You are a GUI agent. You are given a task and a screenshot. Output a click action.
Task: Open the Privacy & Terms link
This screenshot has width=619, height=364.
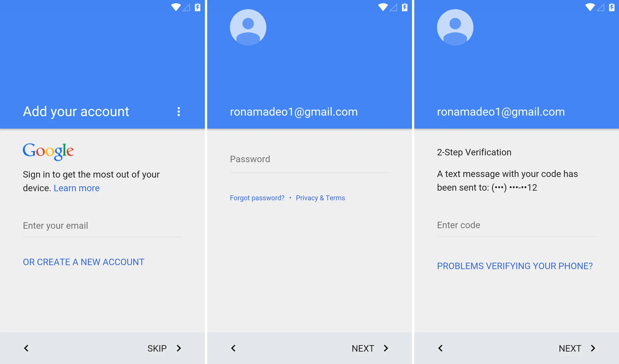[320, 198]
